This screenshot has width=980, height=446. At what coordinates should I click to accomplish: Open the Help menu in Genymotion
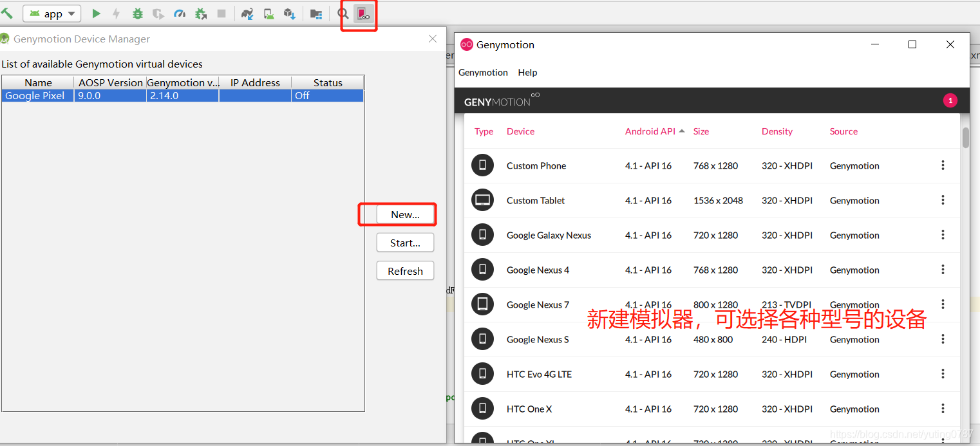(x=527, y=73)
